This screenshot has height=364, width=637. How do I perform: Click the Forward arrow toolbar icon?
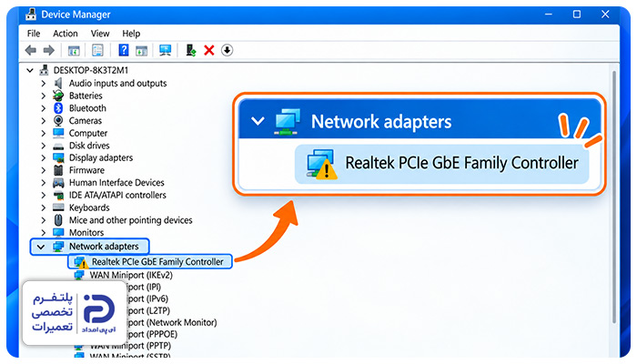pyautogui.click(x=49, y=50)
